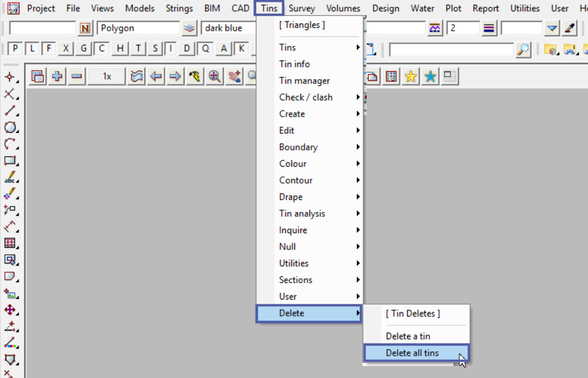
Task: Click the field containing value 2
Action: tap(463, 28)
